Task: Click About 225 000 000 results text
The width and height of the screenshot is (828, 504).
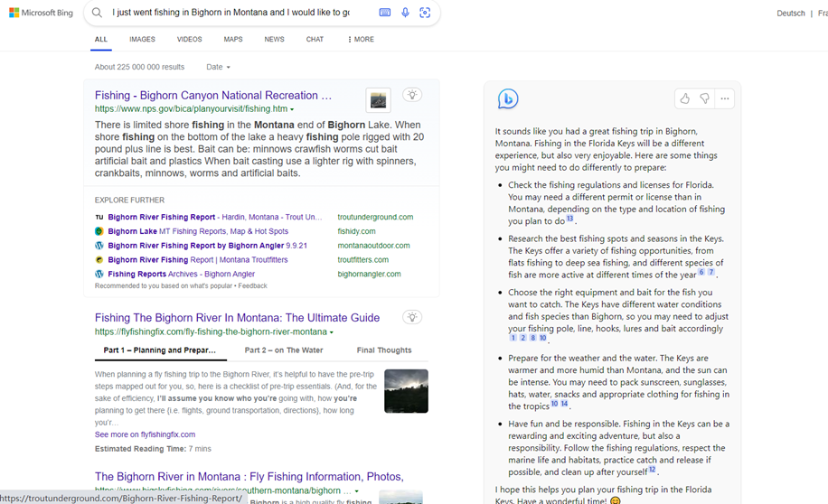Action: [x=139, y=67]
